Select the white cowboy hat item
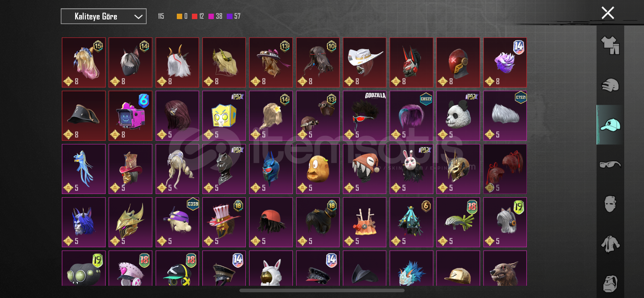This screenshot has width=644, height=298. coord(364,62)
